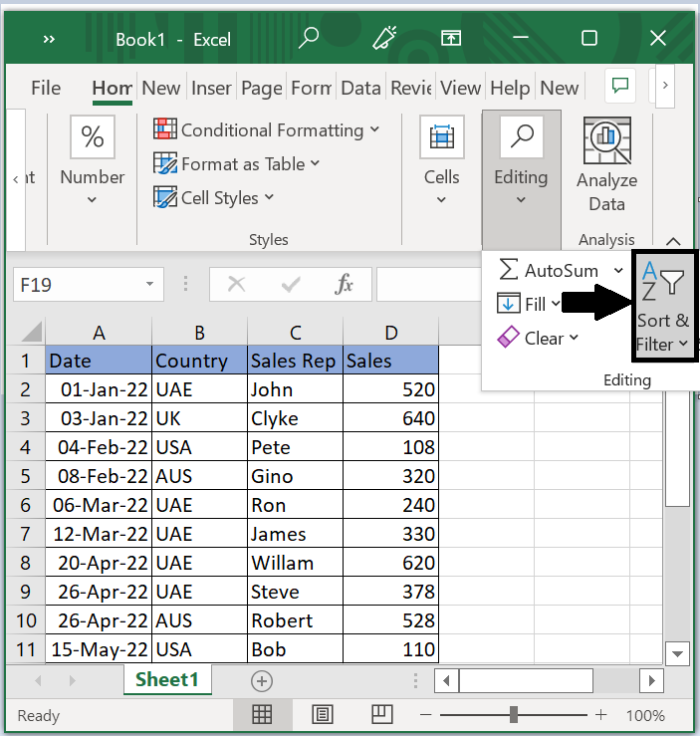700x736 pixels.
Task: Open the Search magnifier in the title bar
Action: (308, 38)
